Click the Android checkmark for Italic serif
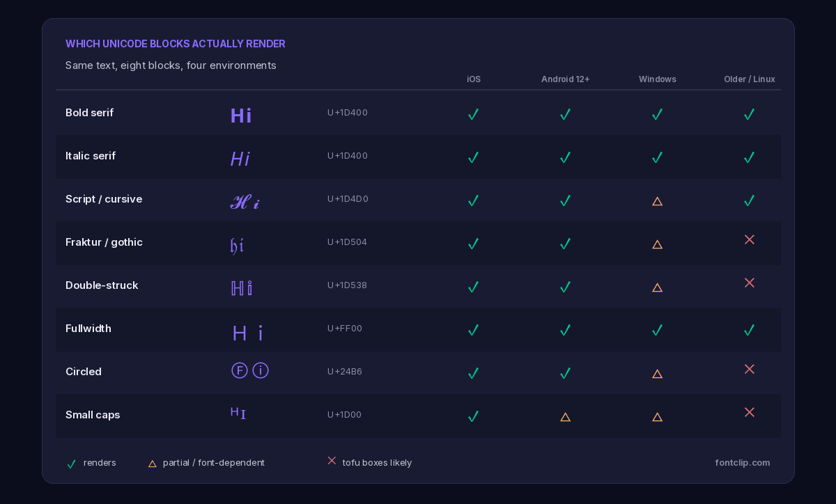 565,157
